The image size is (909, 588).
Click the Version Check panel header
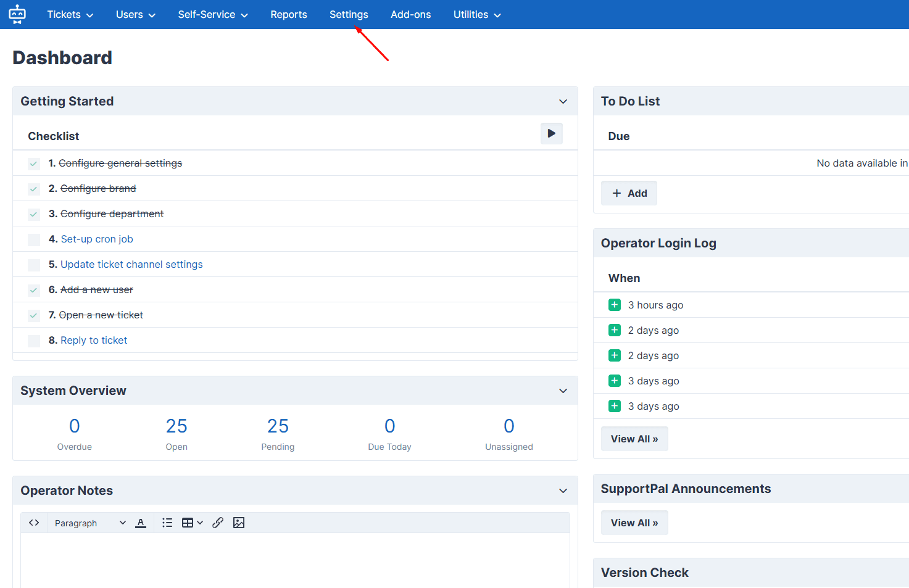click(x=751, y=573)
